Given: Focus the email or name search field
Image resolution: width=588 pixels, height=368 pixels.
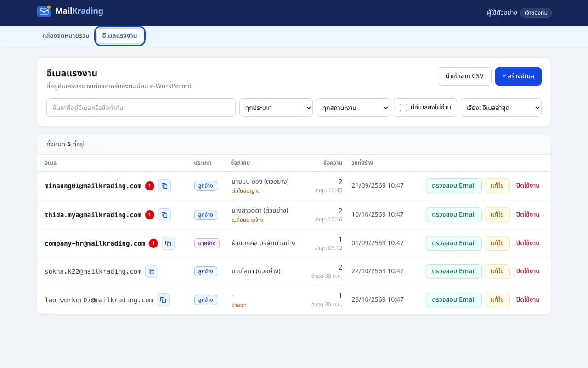Looking at the screenshot, I should 141,108.
